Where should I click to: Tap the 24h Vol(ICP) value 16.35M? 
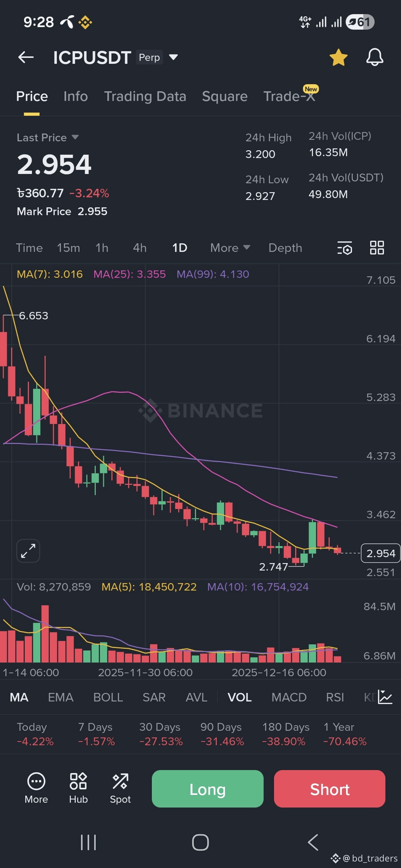click(x=328, y=152)
